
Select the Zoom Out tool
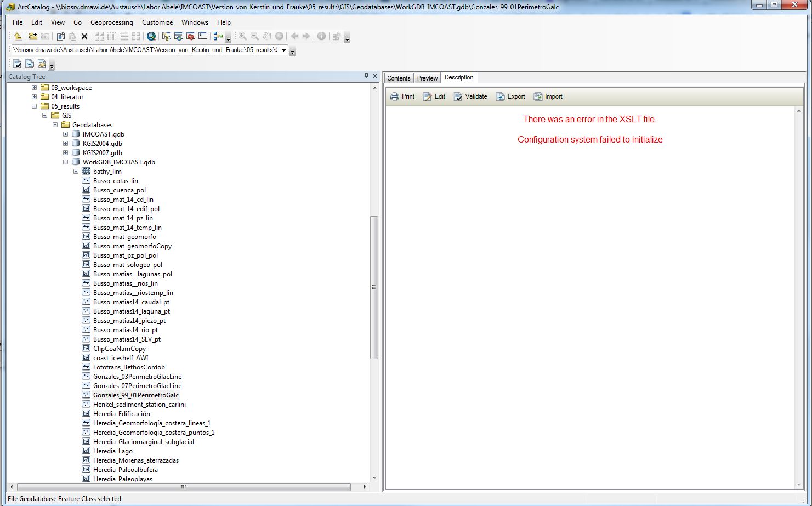pyautogui.click(x=254, y=36)
